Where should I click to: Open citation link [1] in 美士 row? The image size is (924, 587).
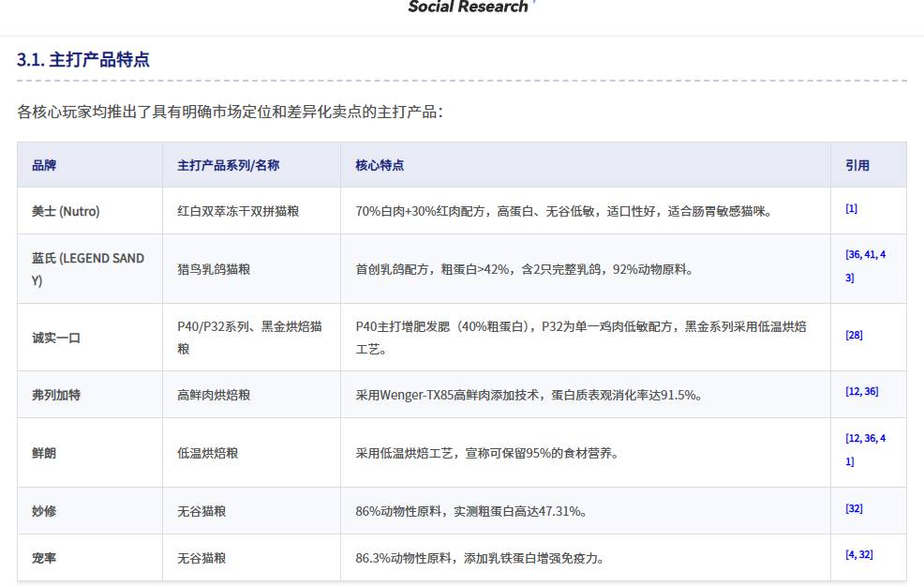pos(851,208)
